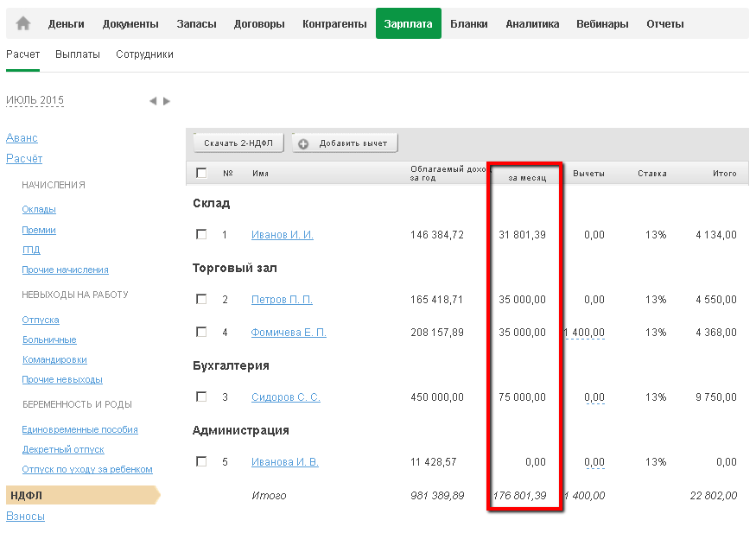Check the box for Иванова И. В.
Screen dimensions: 756x533
[201, 461]
